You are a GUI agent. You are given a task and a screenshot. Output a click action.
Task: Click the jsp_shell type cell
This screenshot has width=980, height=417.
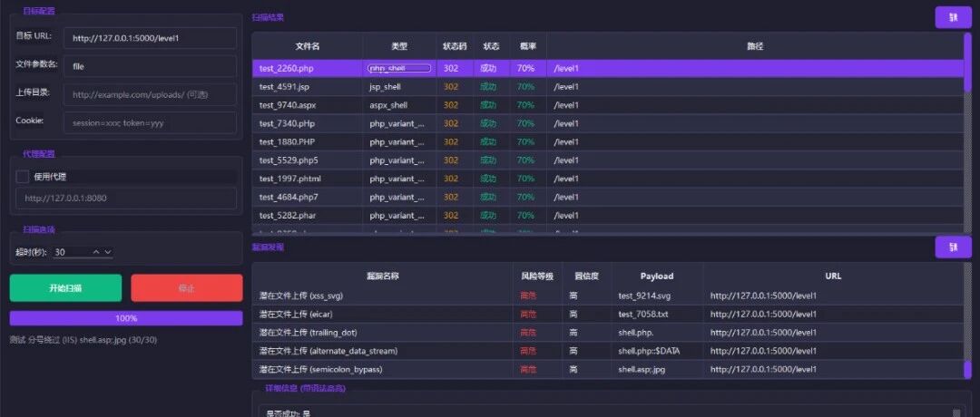[399, 87]
